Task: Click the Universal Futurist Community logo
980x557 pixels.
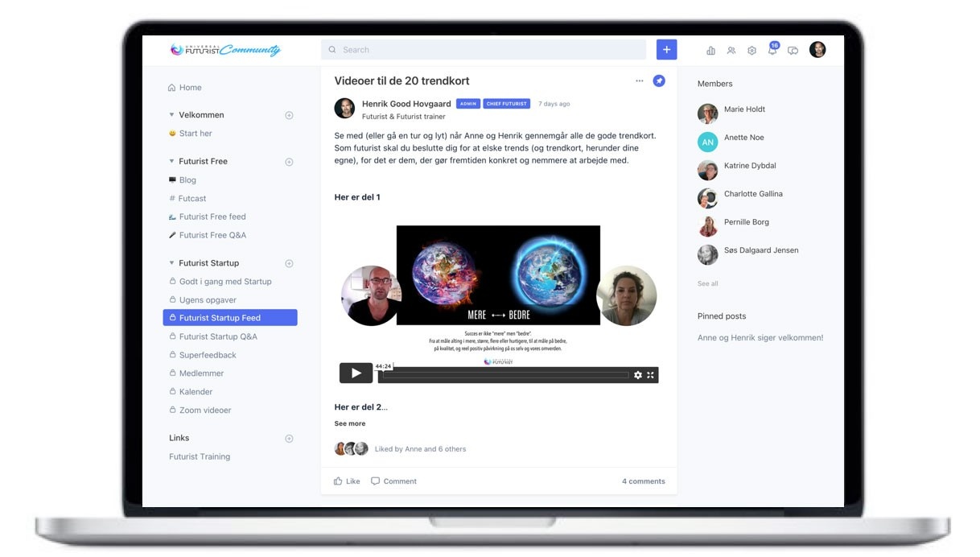Action: 225,50
